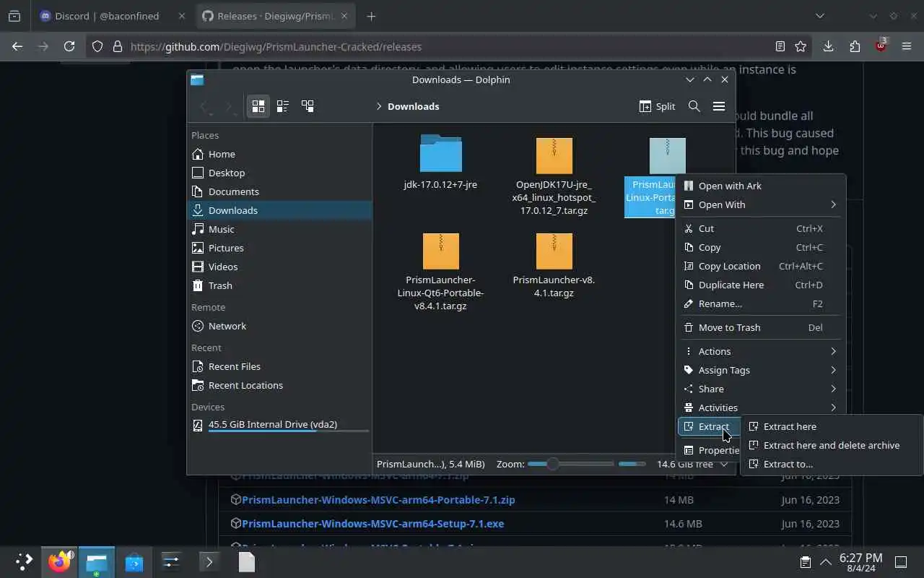The width and height of the screenshot is (924, 578).
Task: Expand Share submenu
Action: (760, 389)
